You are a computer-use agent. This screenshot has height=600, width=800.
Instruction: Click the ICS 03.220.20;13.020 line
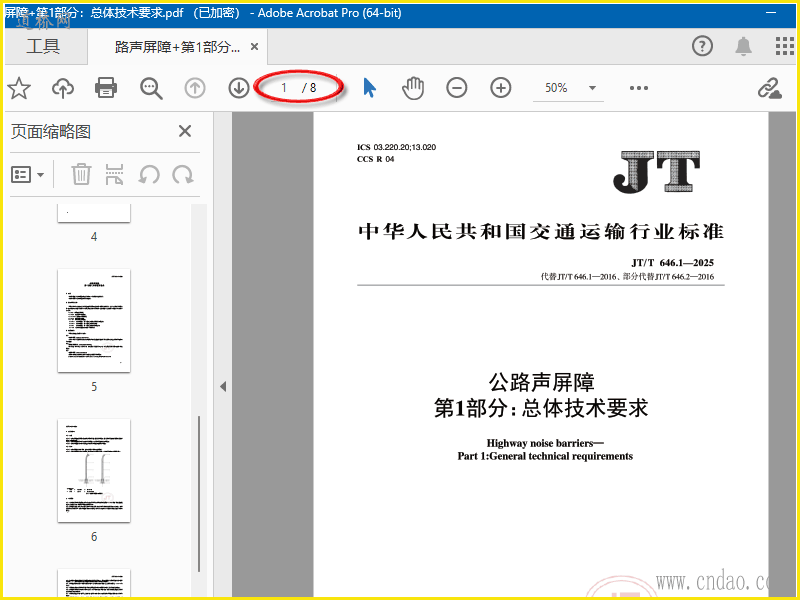coord(396,147)
